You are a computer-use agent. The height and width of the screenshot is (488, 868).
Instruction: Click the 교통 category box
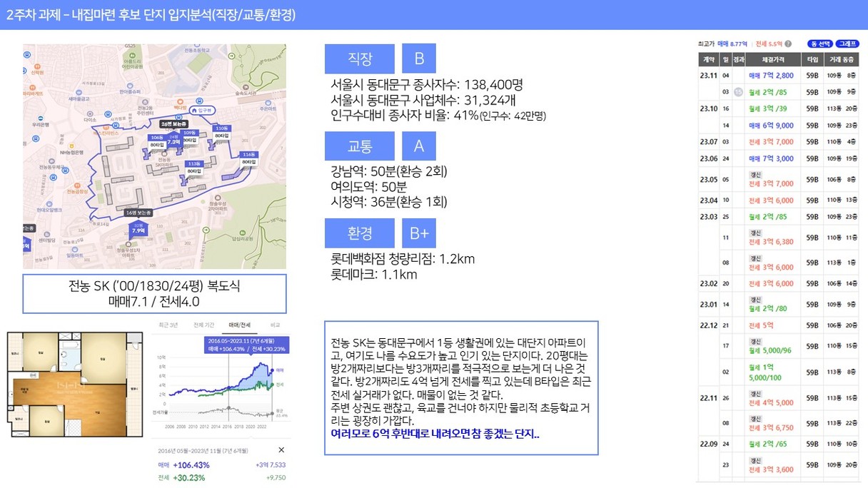(359, 146)
